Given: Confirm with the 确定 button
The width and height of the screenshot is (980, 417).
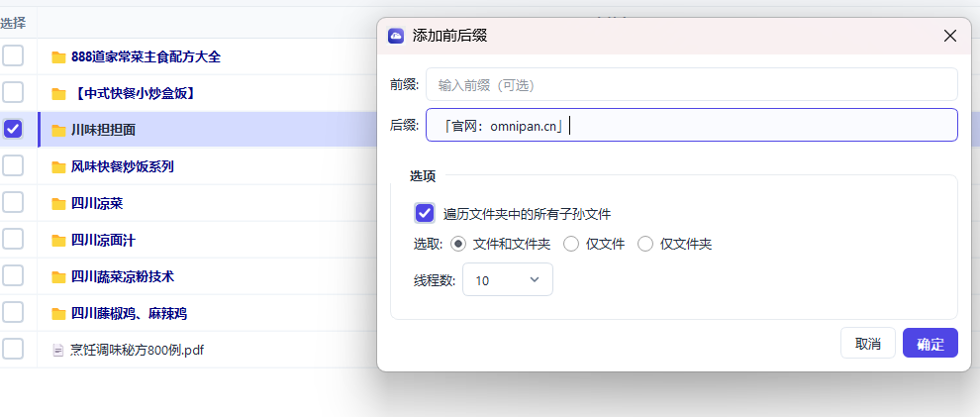Looking at the screenshot, I should [x=930, y=344].
